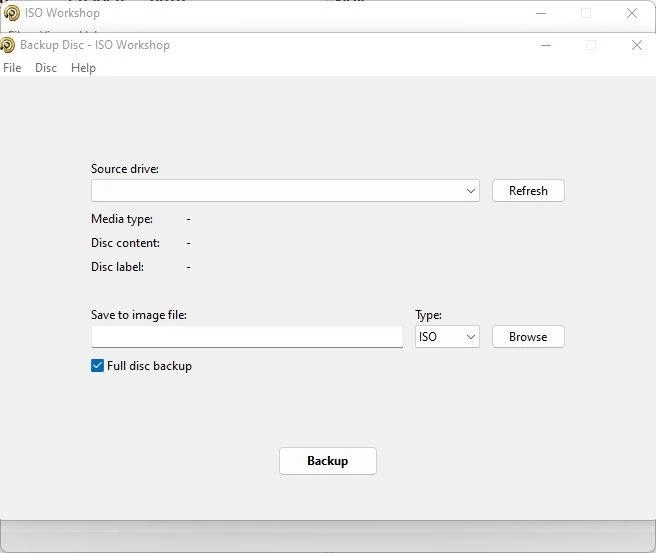This screenshot has width=656, height=553.
Task: Close the background ISO Workshop window
Action: tap(632, 13)
